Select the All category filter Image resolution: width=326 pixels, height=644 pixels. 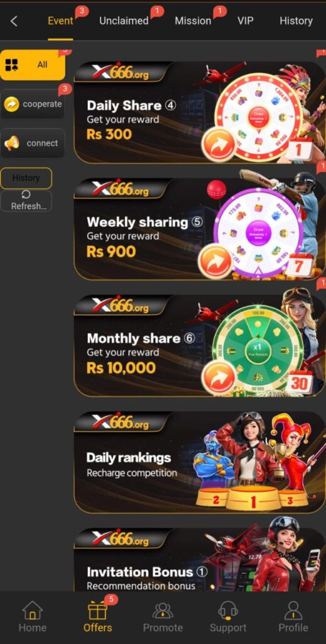[x=33, y=65]
